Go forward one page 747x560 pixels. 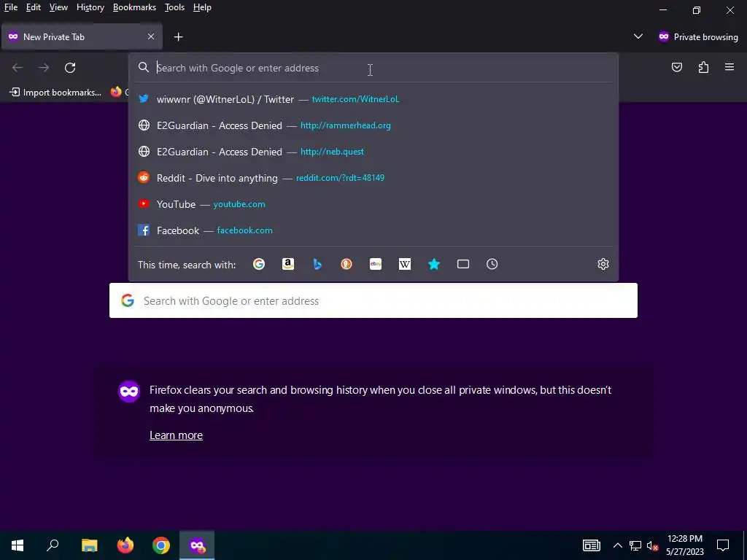[x=44, y=68]
